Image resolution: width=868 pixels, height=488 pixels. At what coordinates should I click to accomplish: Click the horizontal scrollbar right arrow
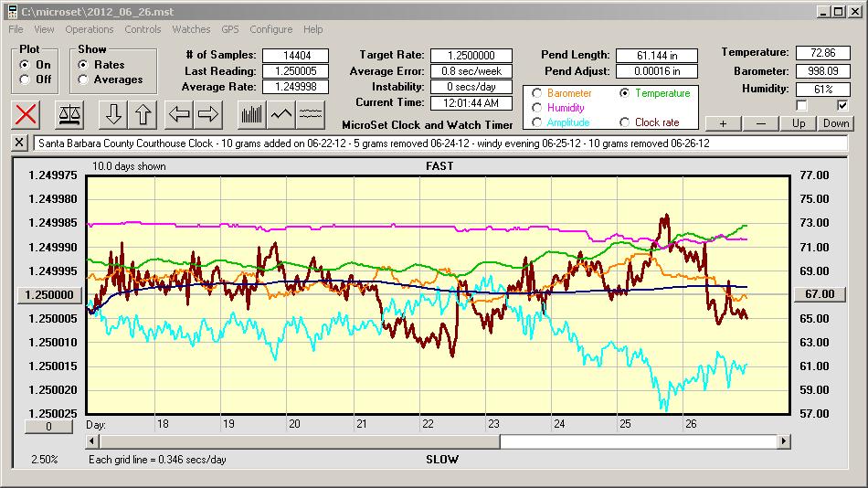(x=784, y=441)
